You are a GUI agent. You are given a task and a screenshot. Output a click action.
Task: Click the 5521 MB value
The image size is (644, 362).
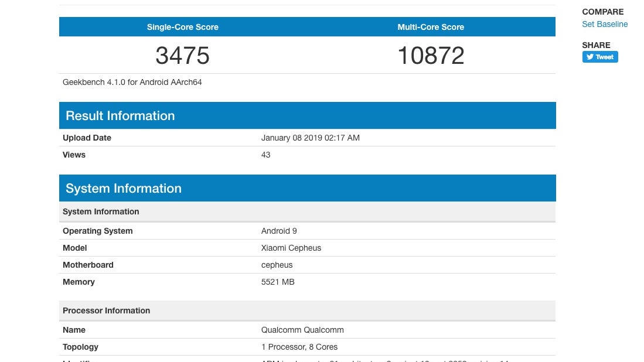click(x=278, y=282)
